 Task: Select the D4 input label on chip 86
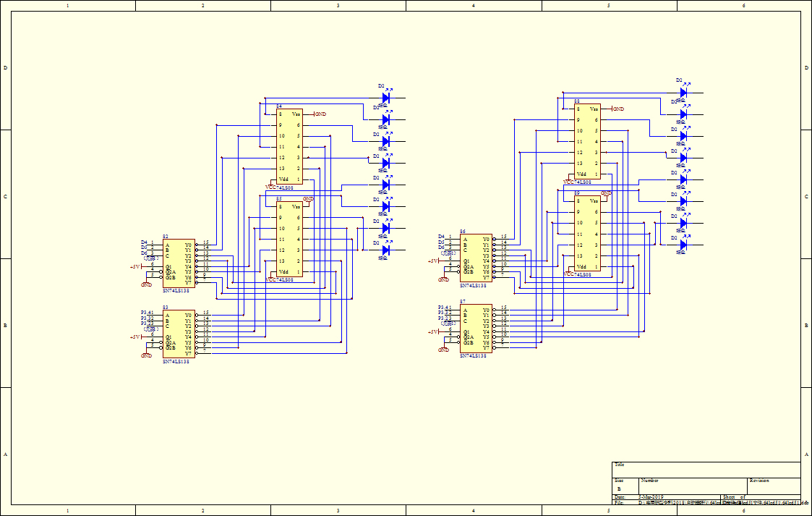[441, 237]
